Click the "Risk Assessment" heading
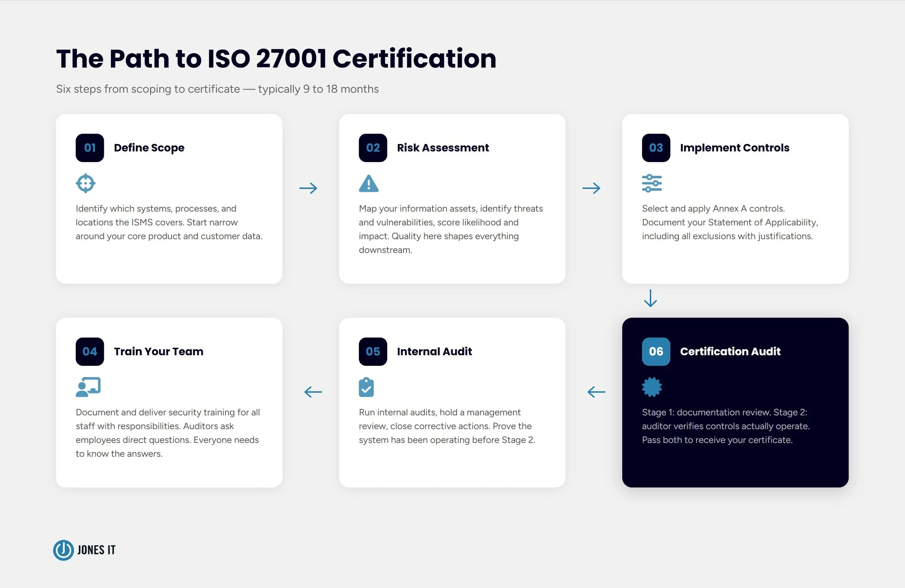The width and height of the screenshot is (905, 588). tap(443, 148)
